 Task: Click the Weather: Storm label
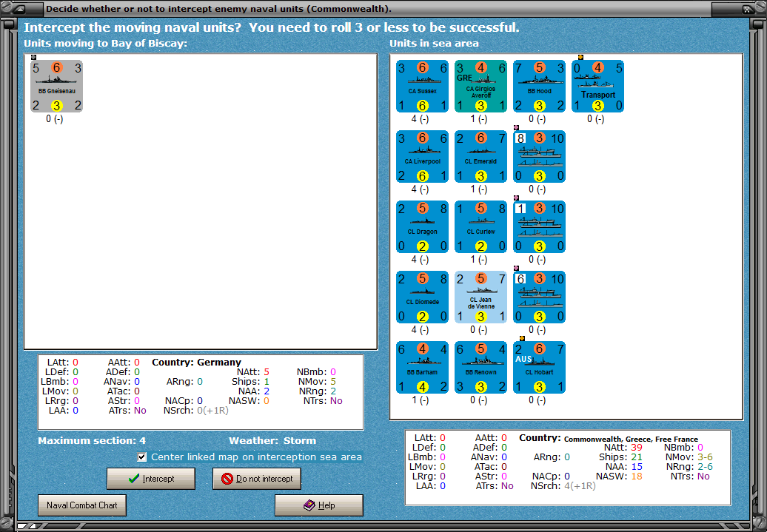(x=272, y=440)
